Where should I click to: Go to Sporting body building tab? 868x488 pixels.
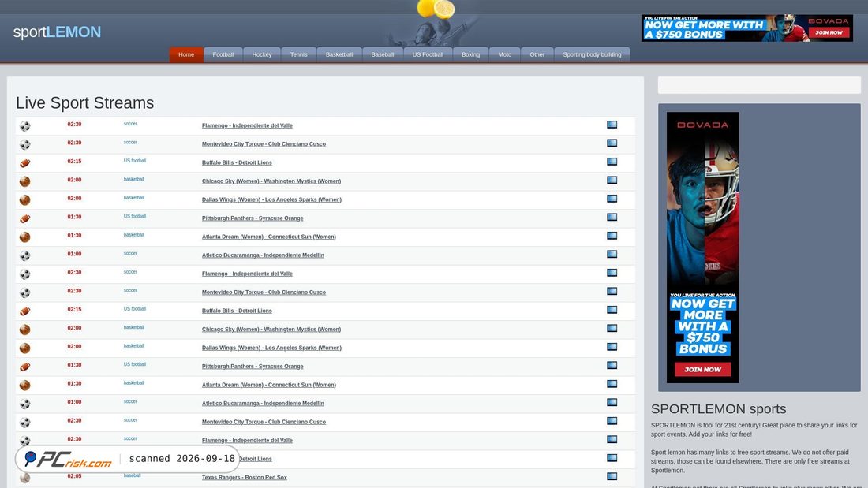(593, 54)
